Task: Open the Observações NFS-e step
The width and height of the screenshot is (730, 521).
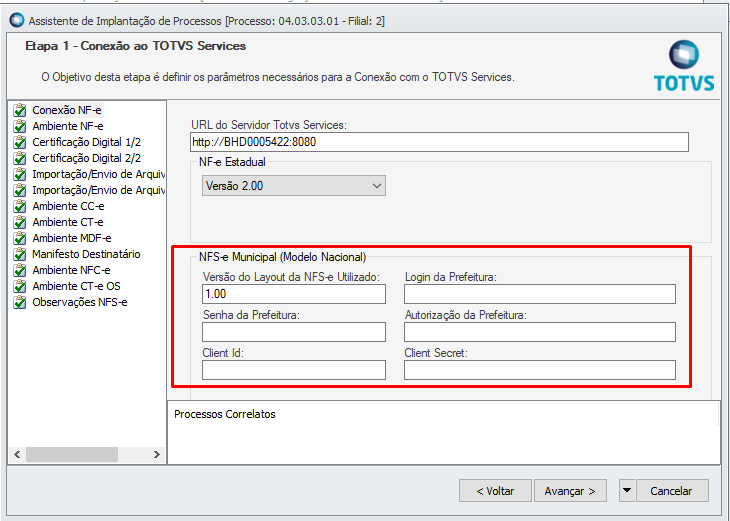Action: (80, 302)
